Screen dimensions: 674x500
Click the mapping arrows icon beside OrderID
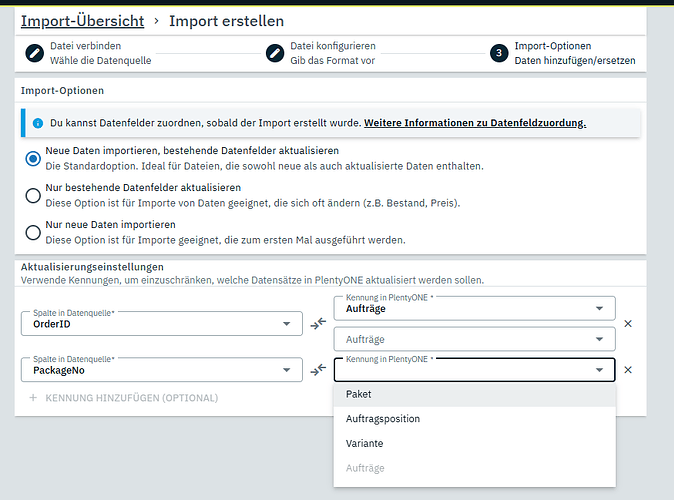(318, 323)
